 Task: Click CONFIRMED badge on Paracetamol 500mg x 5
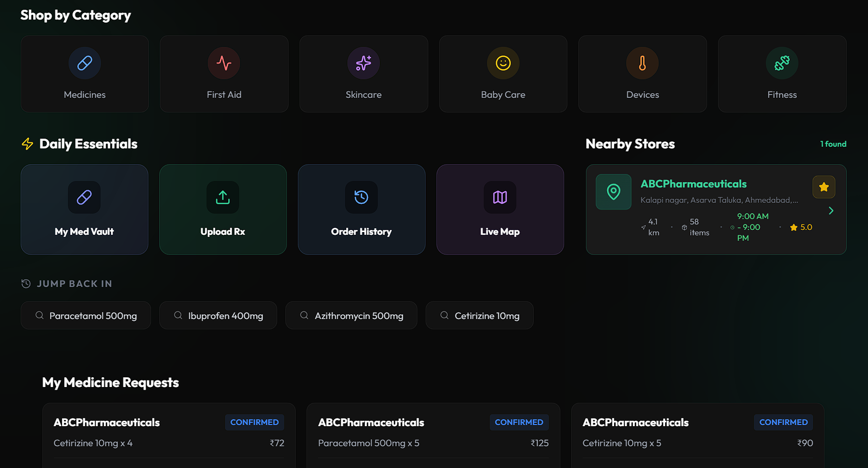519,422
